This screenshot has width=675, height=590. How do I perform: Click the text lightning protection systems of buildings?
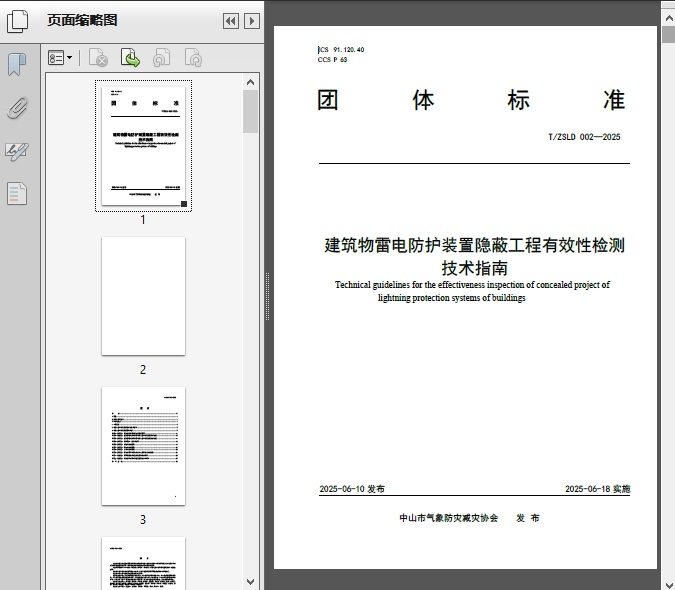point(452,298)
